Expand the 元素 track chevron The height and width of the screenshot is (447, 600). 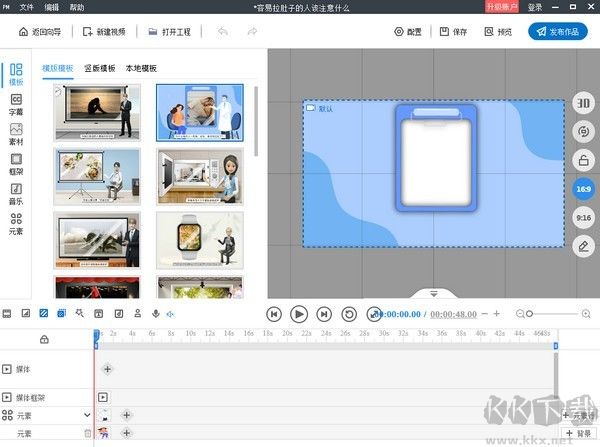click(87, 414)
